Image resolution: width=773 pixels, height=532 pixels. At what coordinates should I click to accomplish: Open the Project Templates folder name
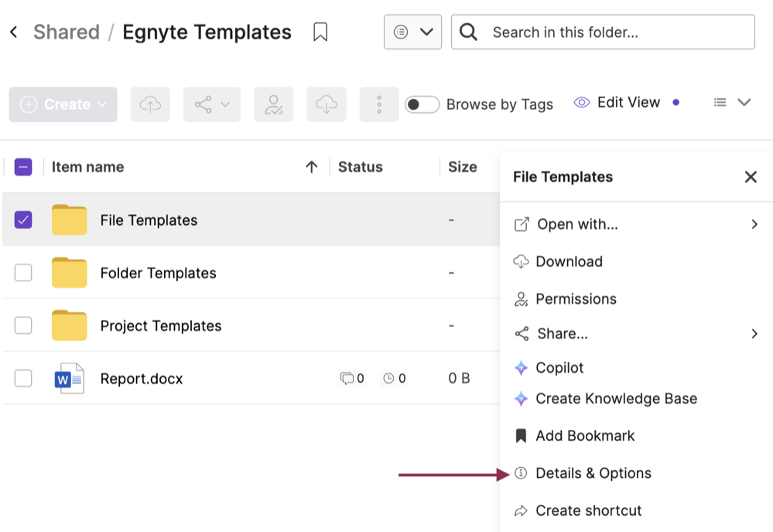(x=161, y=326)
